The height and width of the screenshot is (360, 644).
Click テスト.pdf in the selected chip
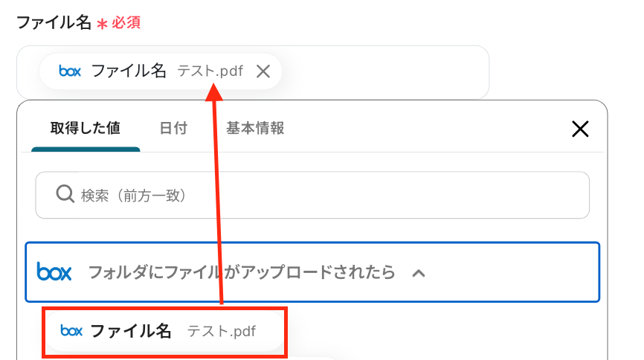point(210,71)
